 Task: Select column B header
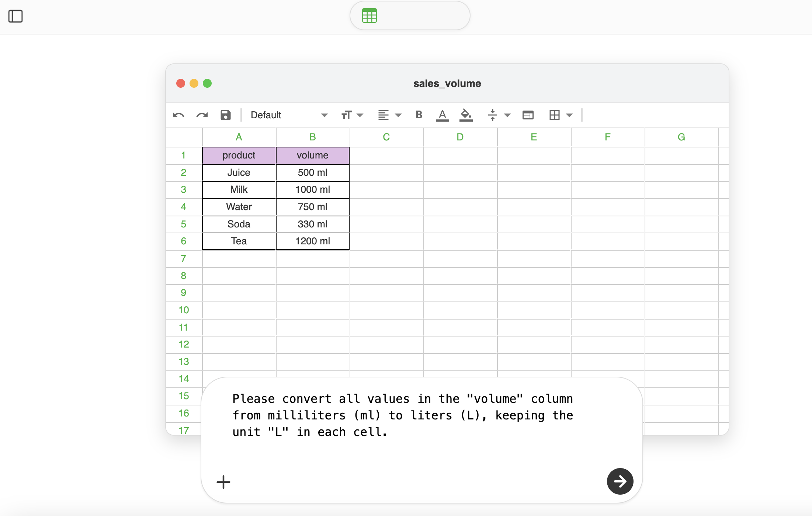click(312, 137)
